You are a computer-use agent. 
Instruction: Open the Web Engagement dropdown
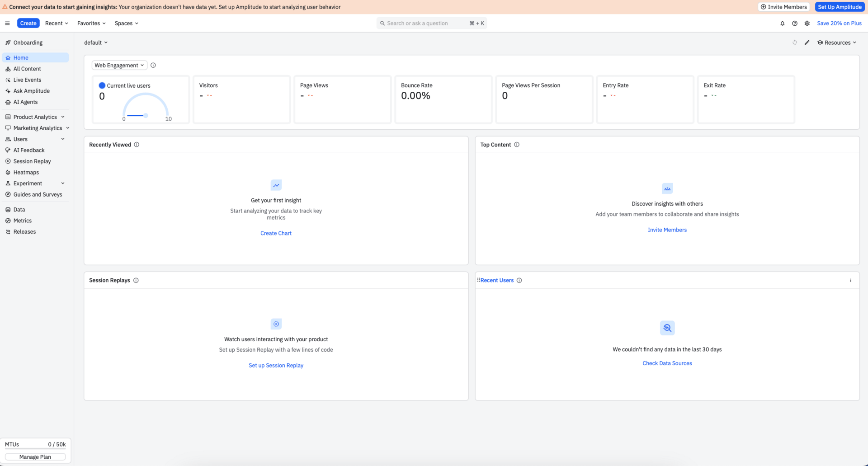tap(119, 66)
